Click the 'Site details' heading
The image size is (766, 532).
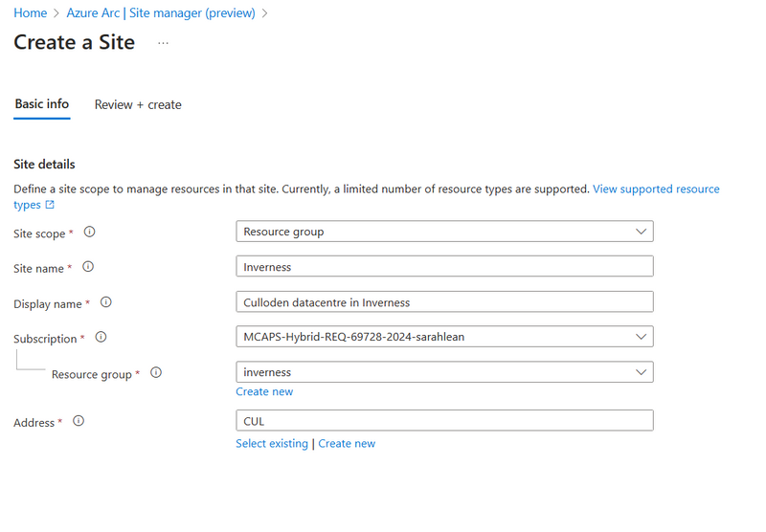(x=44, y=165)
